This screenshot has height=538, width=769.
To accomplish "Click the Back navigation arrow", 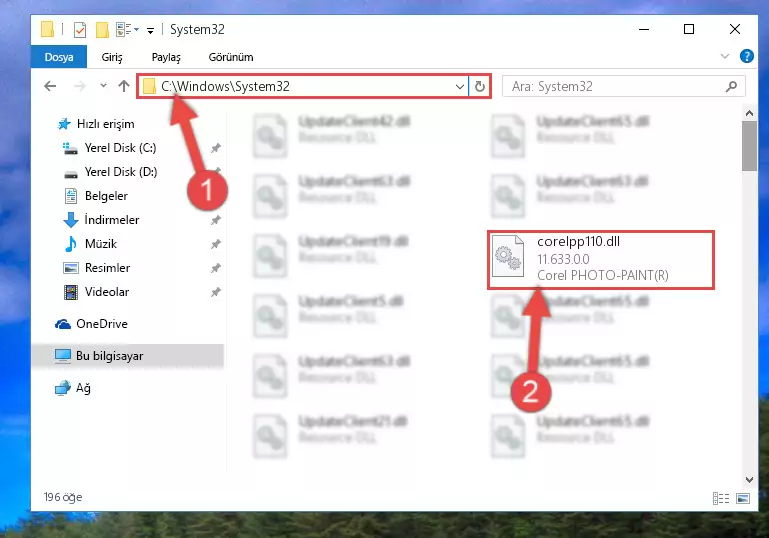I will click(50, 86).
